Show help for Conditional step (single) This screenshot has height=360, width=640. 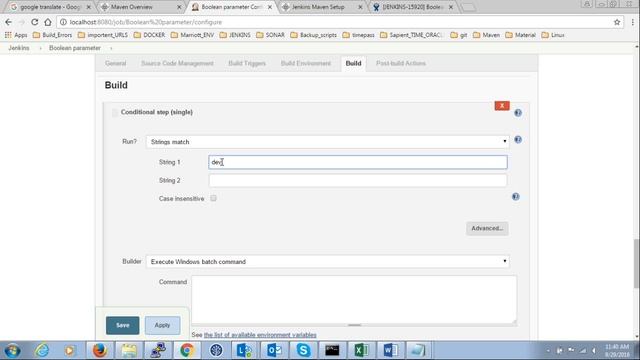click(x=518, y=113)
